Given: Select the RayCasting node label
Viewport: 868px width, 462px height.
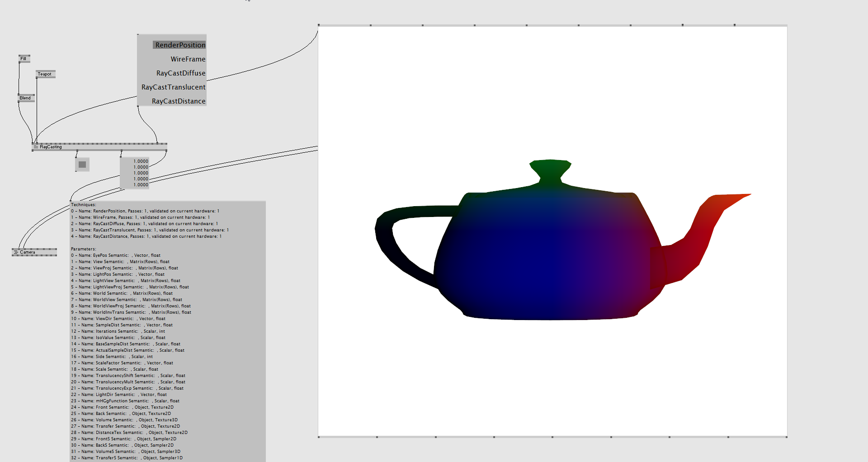Looking at the screenshot, I should coord(51,147).
